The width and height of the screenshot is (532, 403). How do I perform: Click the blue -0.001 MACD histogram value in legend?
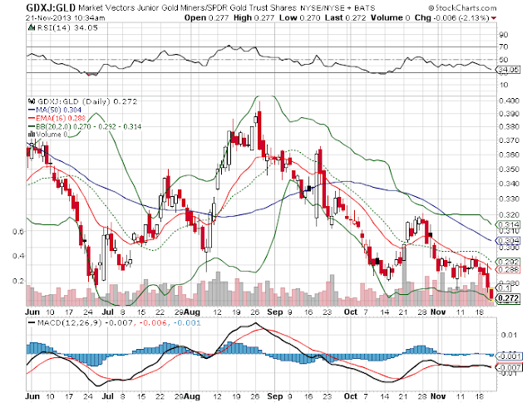tap(187, 322)
